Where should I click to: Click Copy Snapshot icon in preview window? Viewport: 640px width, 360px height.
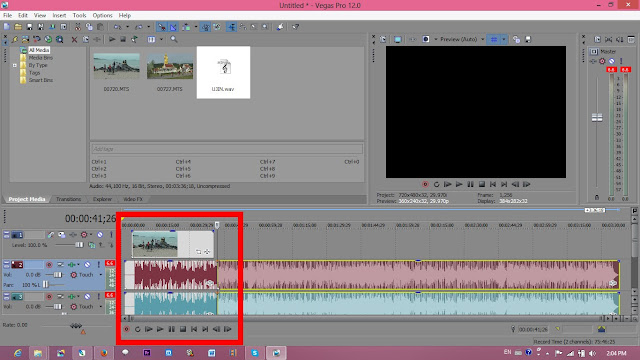tap(516, 40)
